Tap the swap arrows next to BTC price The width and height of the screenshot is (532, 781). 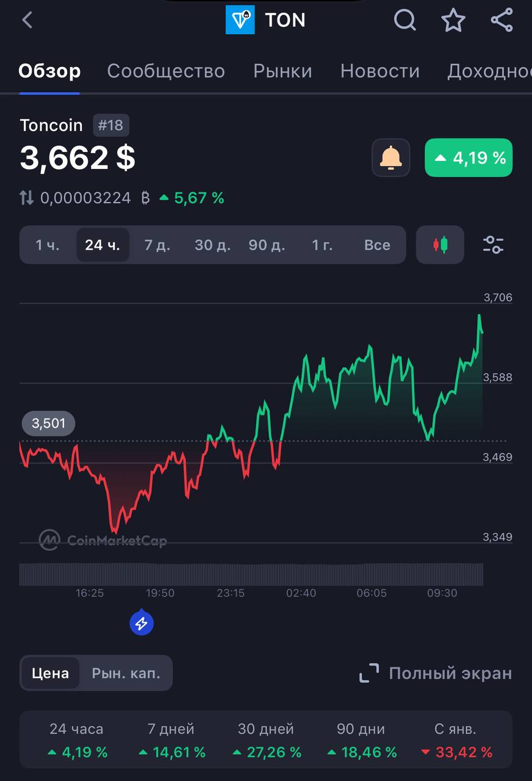point(27,198)
